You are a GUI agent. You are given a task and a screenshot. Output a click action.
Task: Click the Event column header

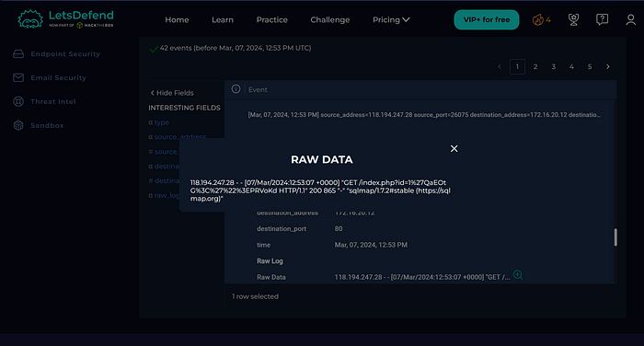(258, 89)
